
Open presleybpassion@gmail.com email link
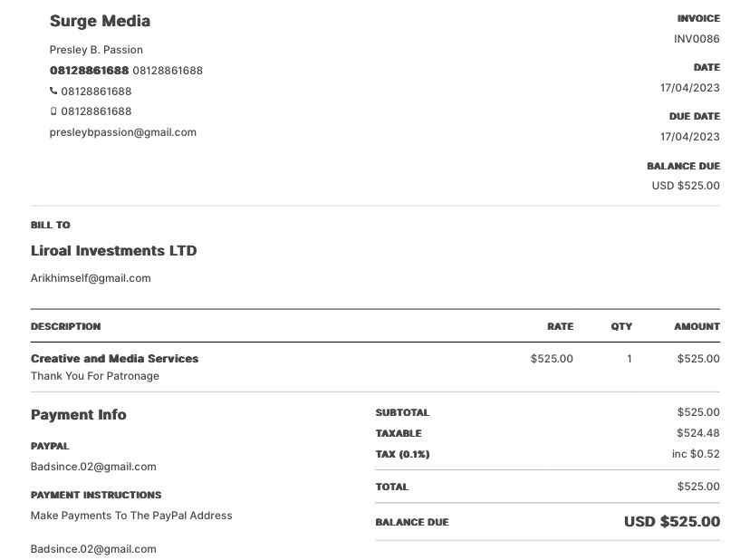click(123, 131)
